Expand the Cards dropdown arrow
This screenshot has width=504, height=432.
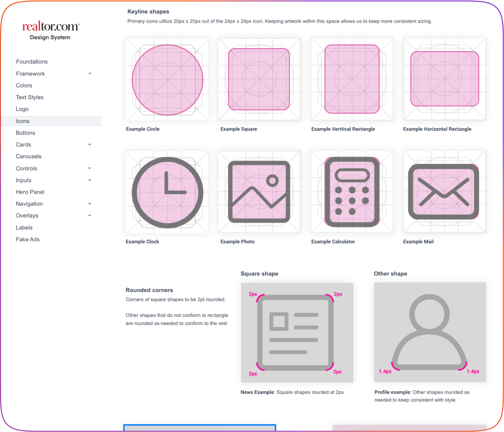pyautogui.click(x=89, y=145)
